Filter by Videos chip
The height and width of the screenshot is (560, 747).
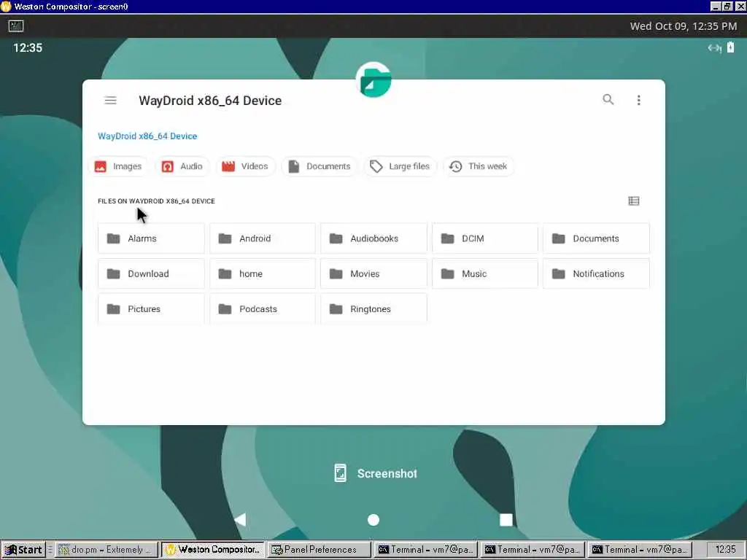[246, 166]
